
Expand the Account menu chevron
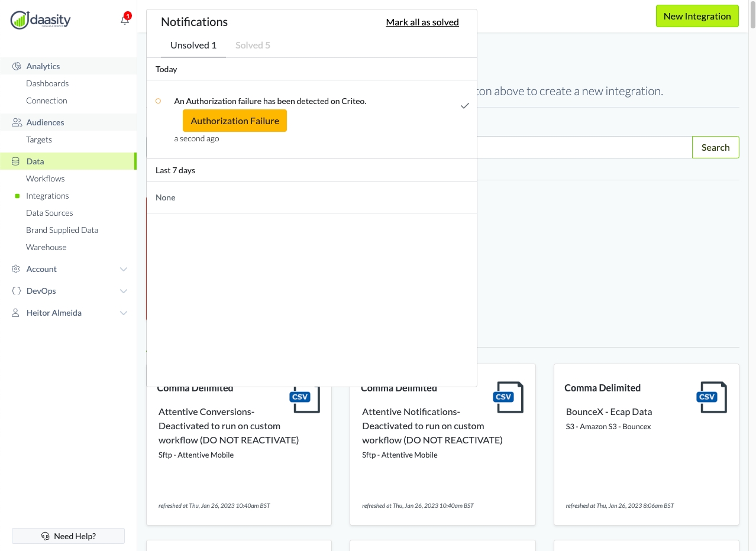(x=124, y=269)
